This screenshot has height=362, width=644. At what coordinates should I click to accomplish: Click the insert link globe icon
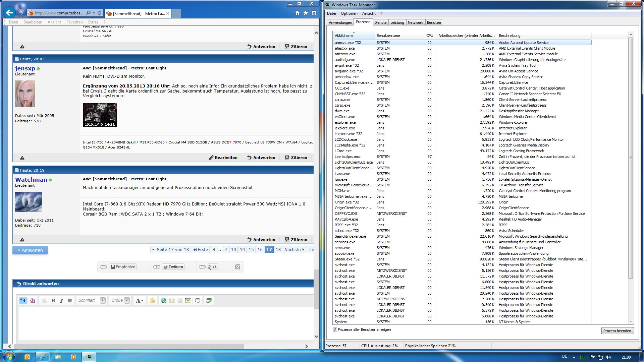(163, 301)
